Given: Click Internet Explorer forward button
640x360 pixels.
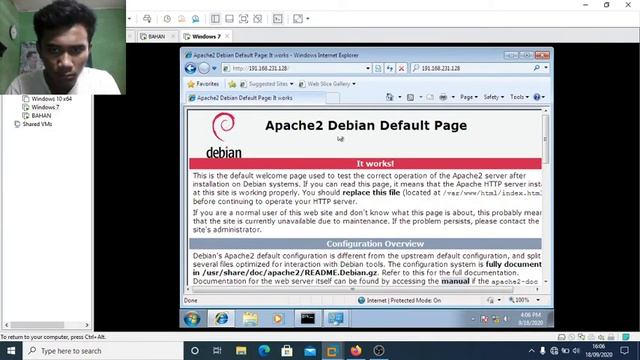Looking at the screenshot, I should 204,68.
